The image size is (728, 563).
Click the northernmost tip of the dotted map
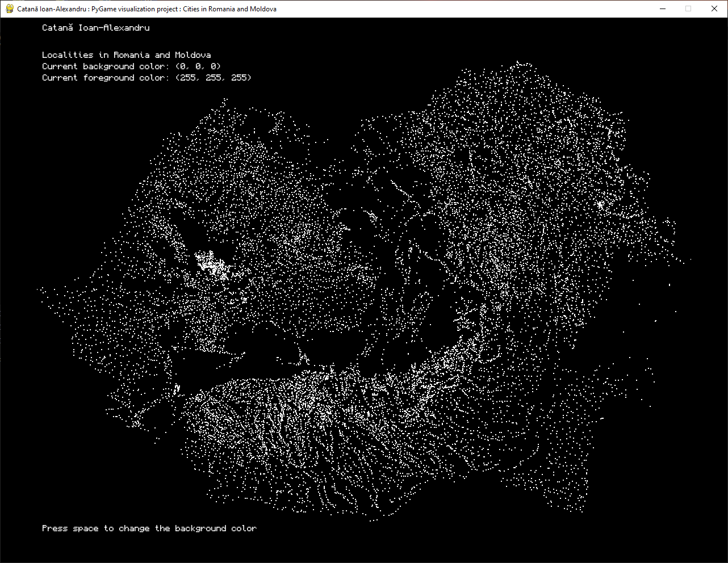[517, 62]
